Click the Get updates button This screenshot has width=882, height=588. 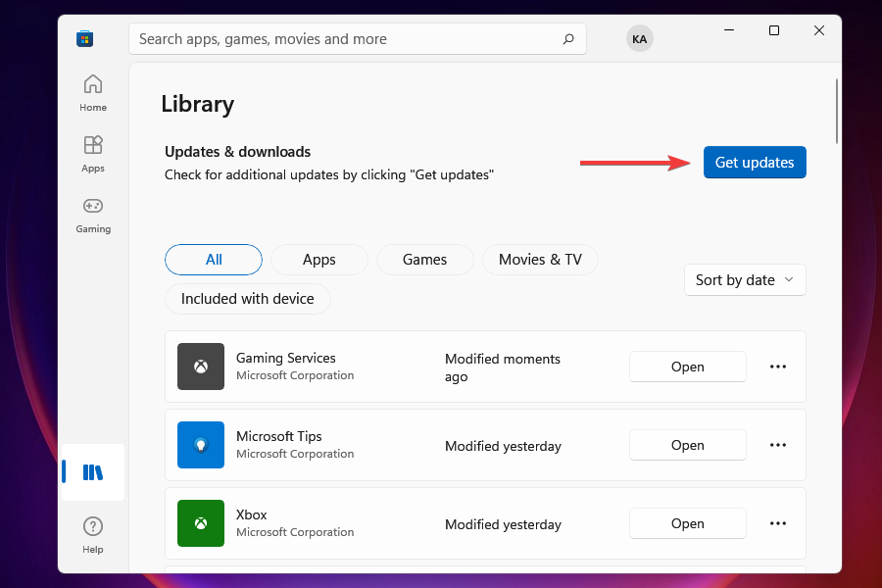click(x=755, y=162)
